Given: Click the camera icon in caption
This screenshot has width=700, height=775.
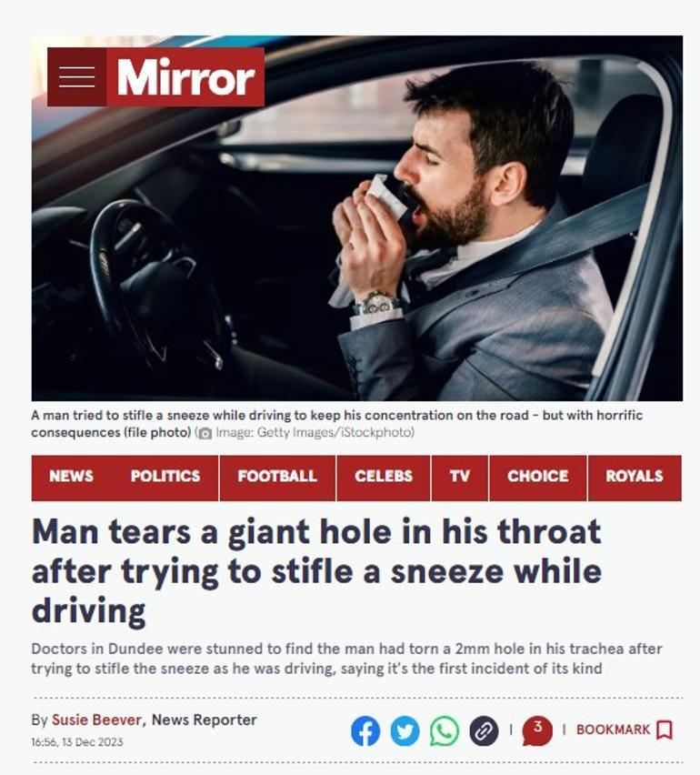Looking at the screenshot, I should click(x=204, y=433).
